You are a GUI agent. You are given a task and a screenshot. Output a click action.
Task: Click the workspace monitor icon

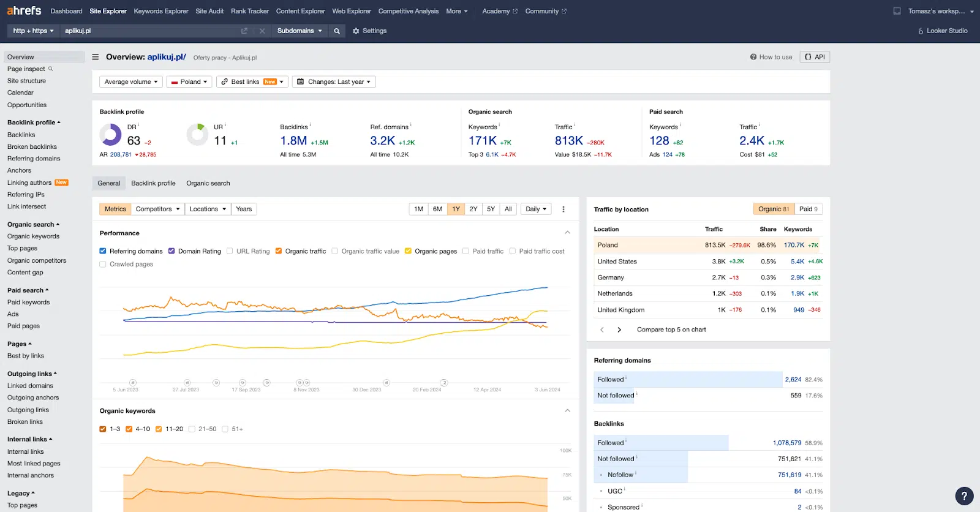point(897,11)
